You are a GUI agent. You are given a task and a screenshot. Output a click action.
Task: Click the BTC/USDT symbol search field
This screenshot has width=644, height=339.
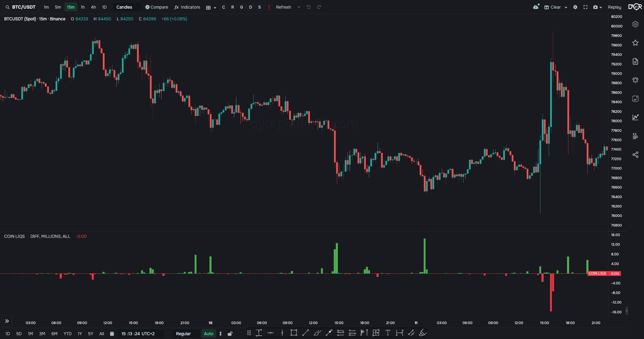tap(21, 7)
